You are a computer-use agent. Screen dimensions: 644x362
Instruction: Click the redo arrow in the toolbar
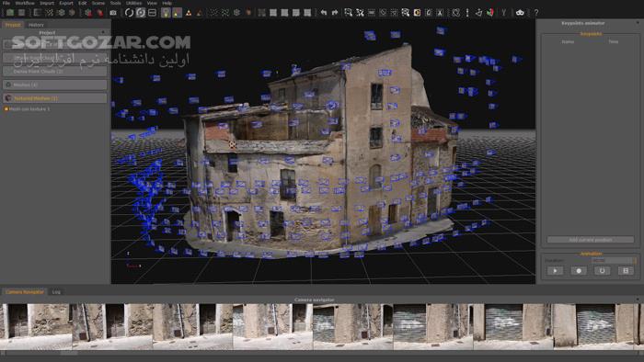pos(335,13)
